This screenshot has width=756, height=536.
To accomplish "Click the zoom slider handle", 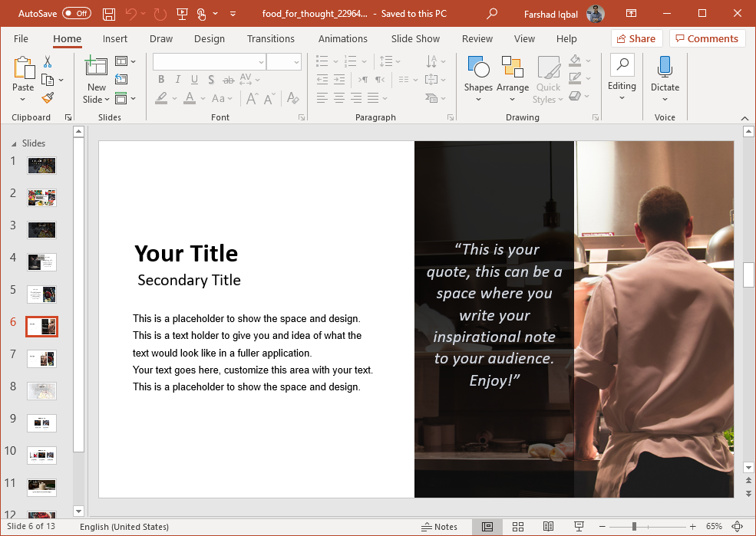I will [x=634, y=527].
